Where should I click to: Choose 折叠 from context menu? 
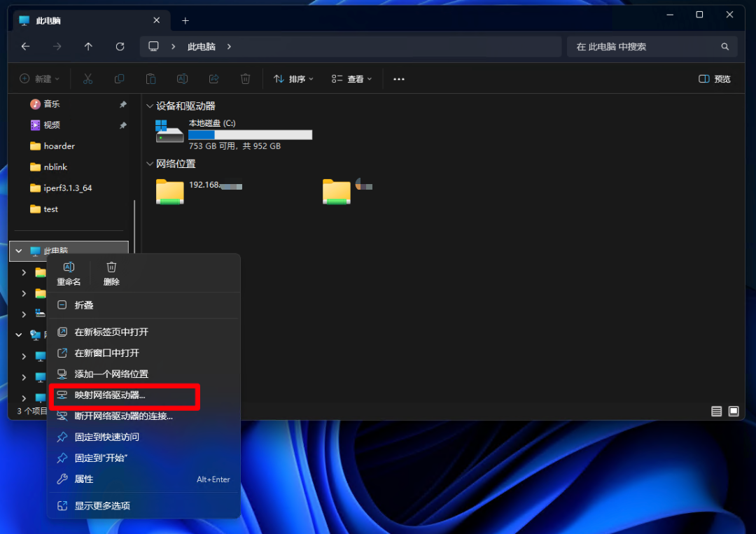143,305
